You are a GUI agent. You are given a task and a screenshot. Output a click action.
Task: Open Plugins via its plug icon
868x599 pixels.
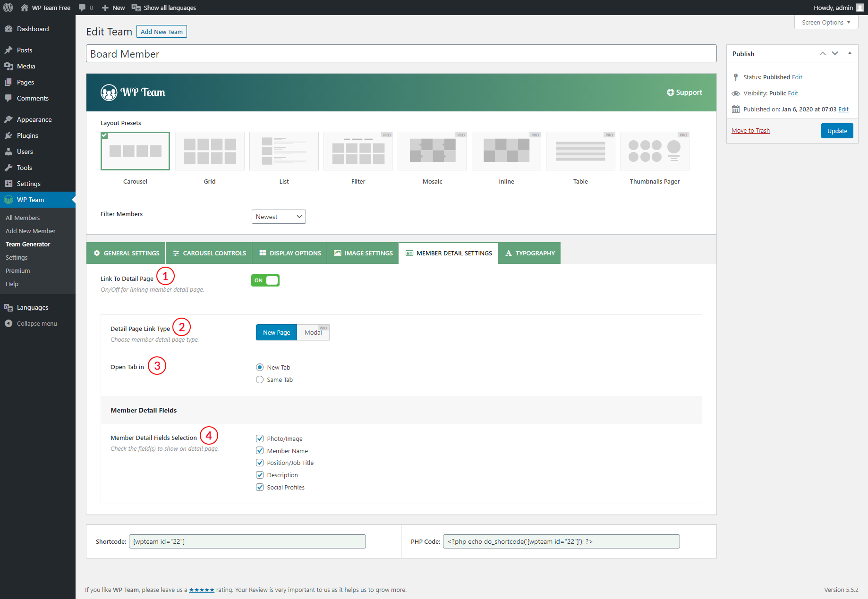tap(9, 135)
